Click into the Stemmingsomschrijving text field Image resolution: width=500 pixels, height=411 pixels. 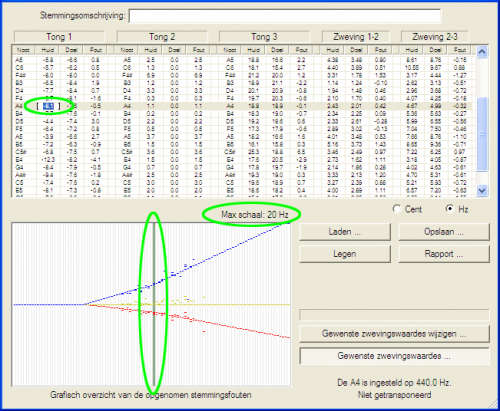click(285, 16)
